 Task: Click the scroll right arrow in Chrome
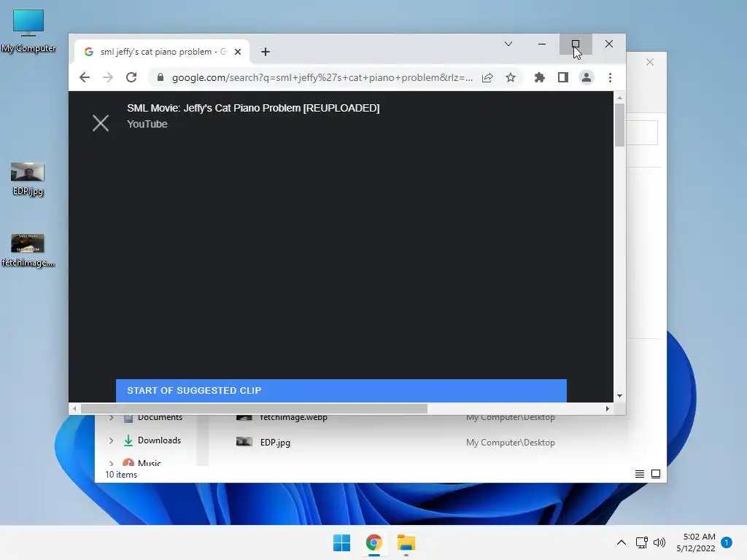(x=607, y=408)
